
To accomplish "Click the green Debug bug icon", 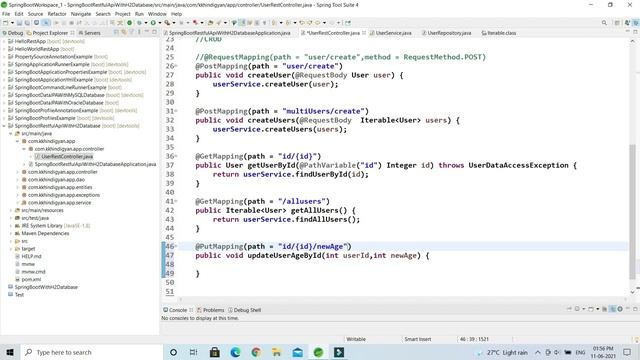I will point(139,23).
